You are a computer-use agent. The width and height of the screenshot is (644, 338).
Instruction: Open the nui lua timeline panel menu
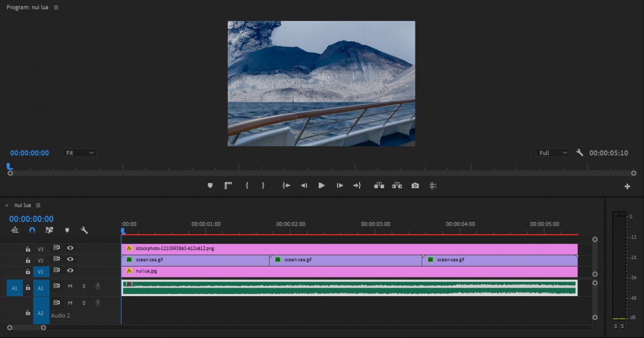(x=38, y=205)
